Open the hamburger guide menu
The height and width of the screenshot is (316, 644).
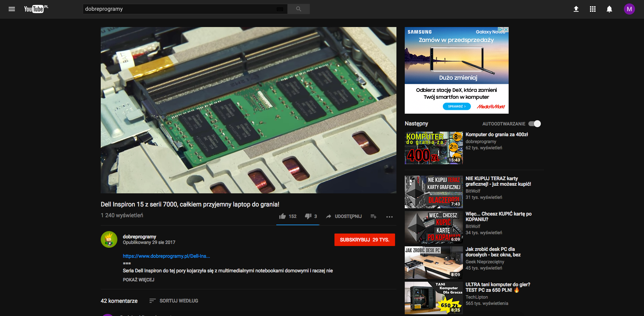click(12, 9)
